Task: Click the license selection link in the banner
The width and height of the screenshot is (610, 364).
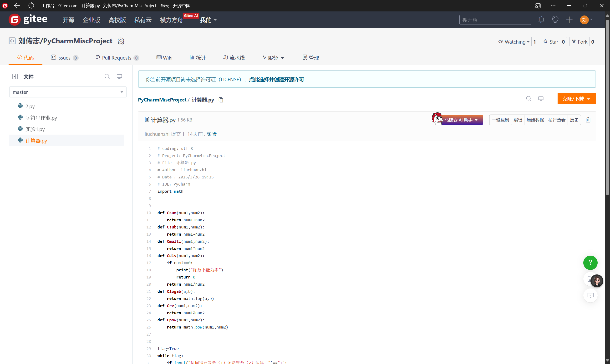Action: [276, 80]
